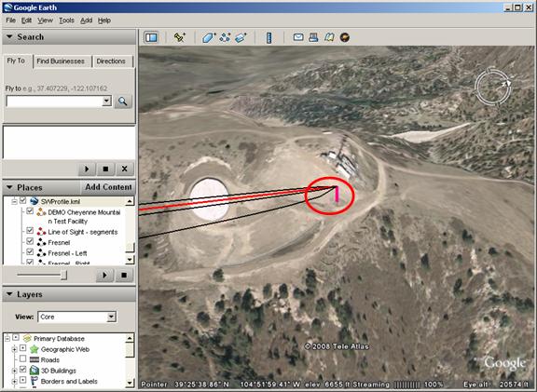Click the 3D Buildings layer icon
The height and width of the screenshot is (392, 537).
pyautogui.click(x=34, y=371)
